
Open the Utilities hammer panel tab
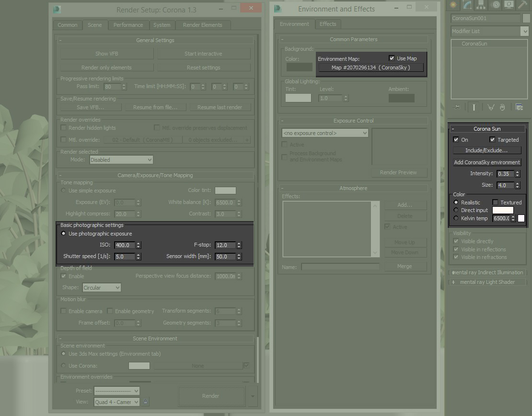pyautogui.click(x=522, y=4)
